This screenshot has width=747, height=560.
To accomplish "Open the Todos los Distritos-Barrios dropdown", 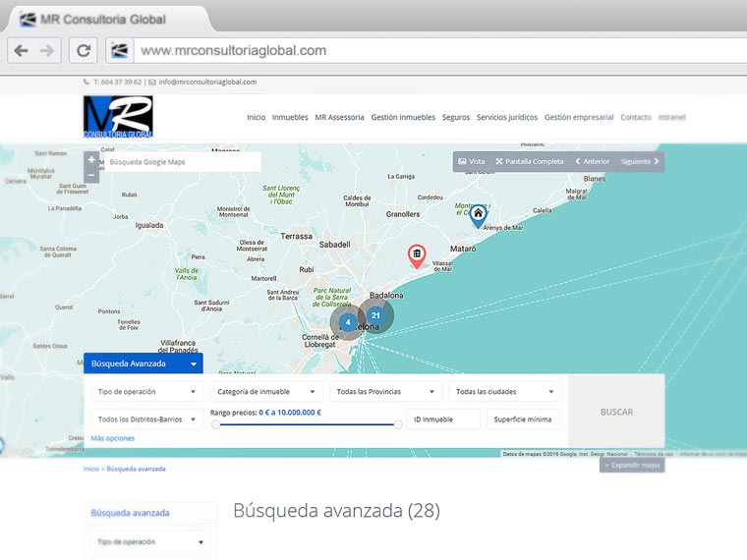I will click(146, 420).
